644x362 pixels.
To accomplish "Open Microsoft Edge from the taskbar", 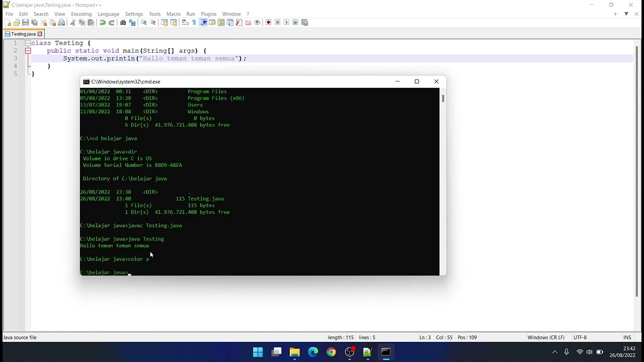I will (x=313, y=352).
